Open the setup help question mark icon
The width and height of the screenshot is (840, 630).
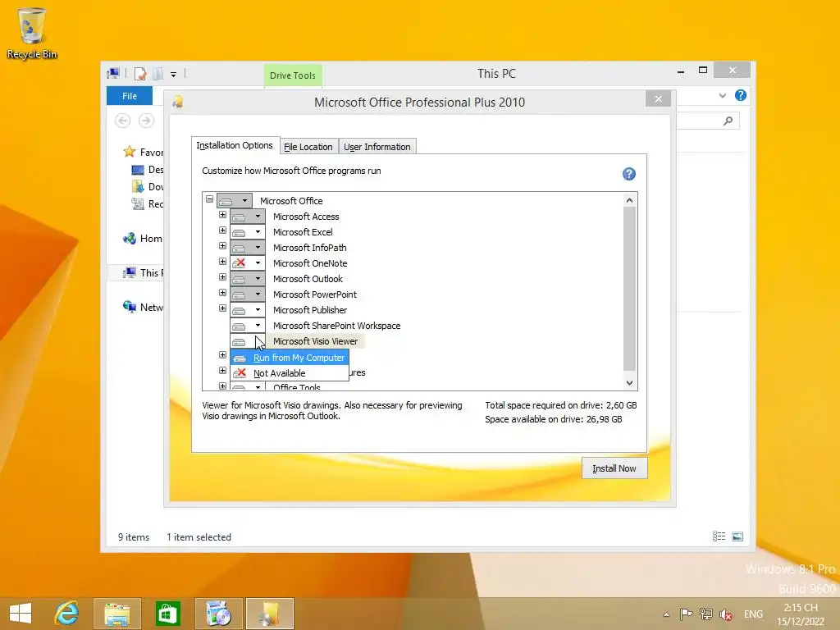pyautogui.click(x=629, y=174)
